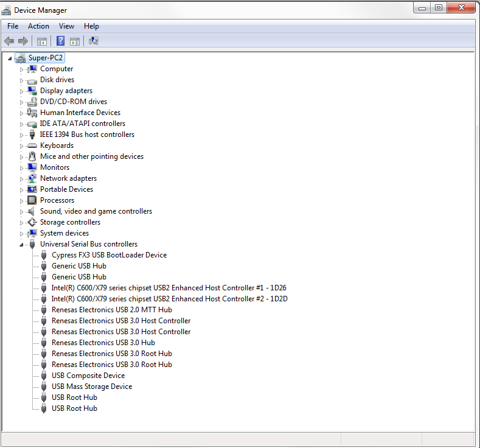Click the Forward arrow toolbar icon
The width and height of the screenshot is (480, 448).
[23, 41]
